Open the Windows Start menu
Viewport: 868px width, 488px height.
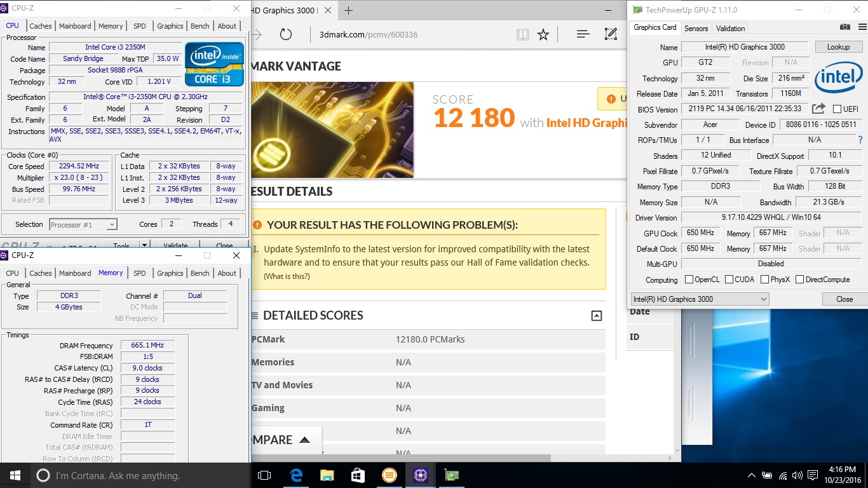(15, 475)
